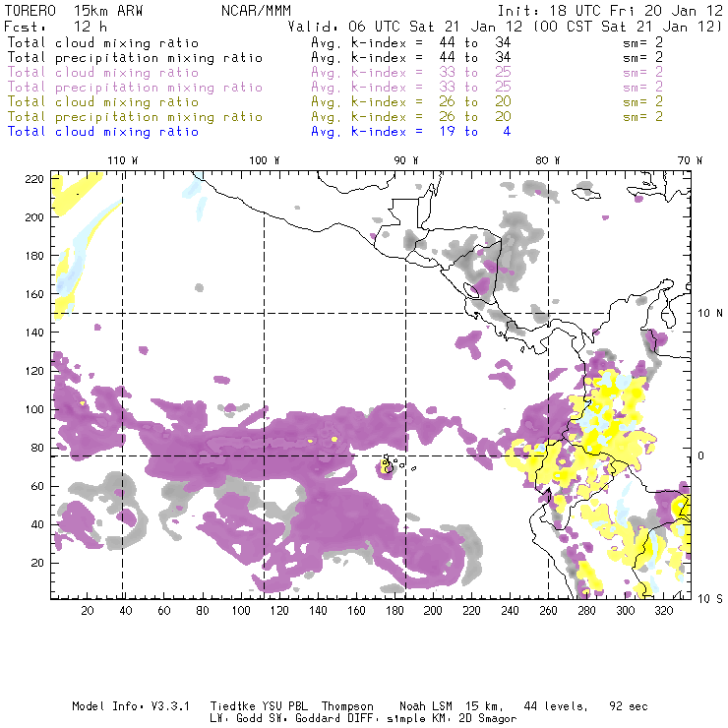The width and height of the screenshot is (728, 728).
Task: Select the "Fcst: 12 h" forecast label
Action: (55, 27)
